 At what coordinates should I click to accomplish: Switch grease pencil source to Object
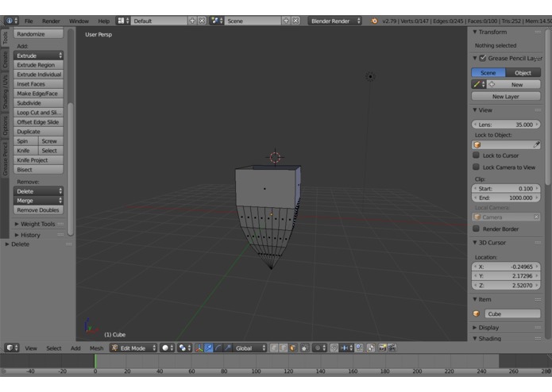point(523,72)
